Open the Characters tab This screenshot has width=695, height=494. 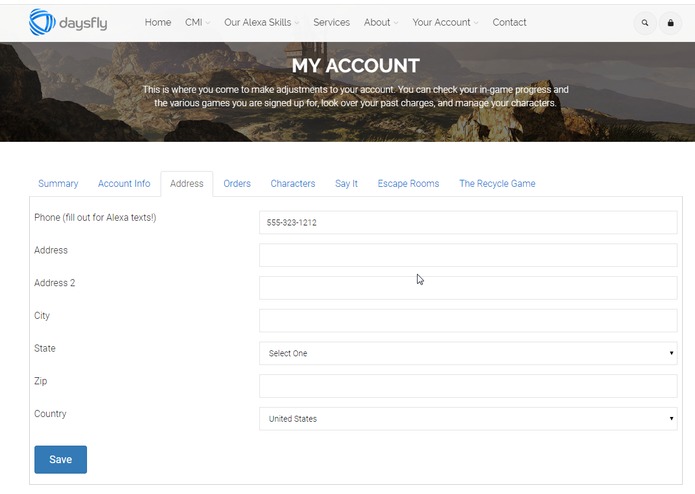click(293, 183)
